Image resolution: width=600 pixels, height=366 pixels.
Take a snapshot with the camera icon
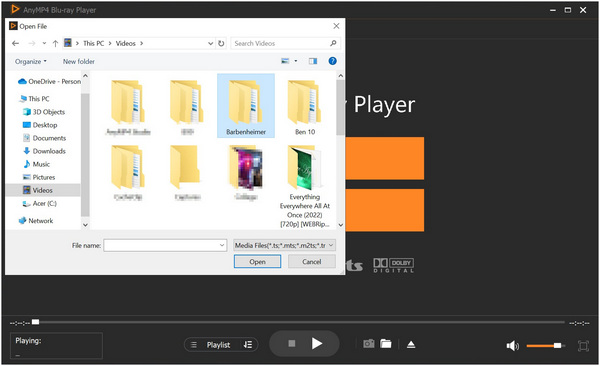369,344
